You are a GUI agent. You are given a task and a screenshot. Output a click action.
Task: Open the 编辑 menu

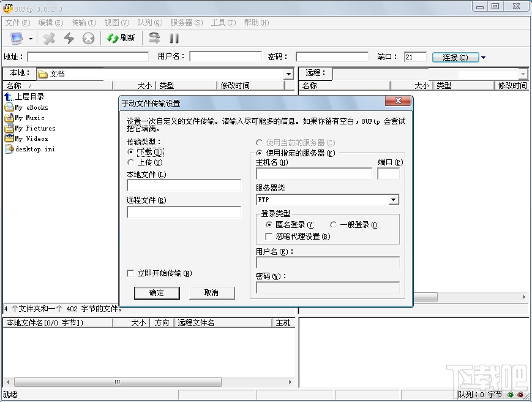51,23
